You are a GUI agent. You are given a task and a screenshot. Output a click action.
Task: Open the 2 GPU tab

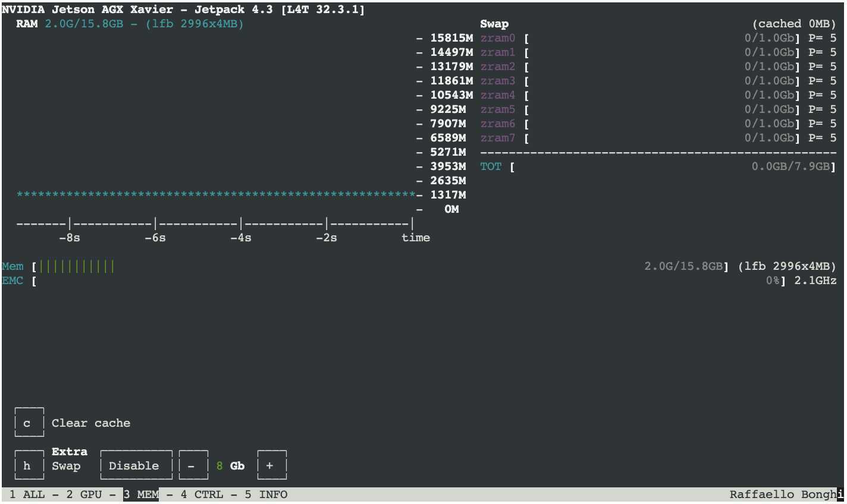84,494
